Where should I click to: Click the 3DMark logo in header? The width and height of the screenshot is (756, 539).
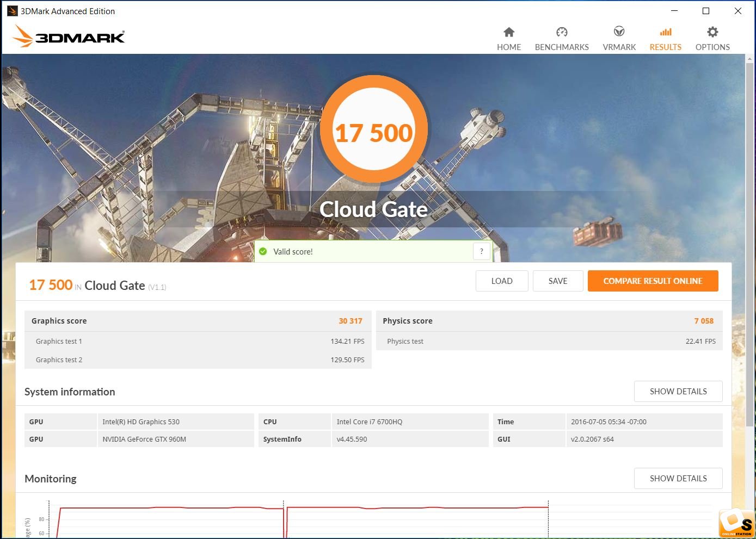(x=69, y=36)
